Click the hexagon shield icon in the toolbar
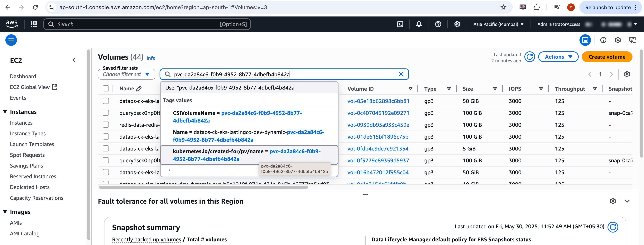The height and width of the screenshot is (245, 644). 618,40
